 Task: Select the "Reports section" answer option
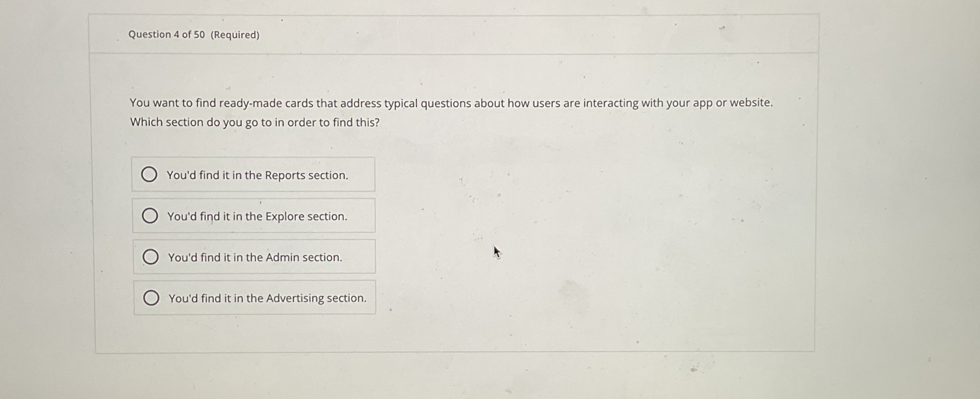click(254, 174)
